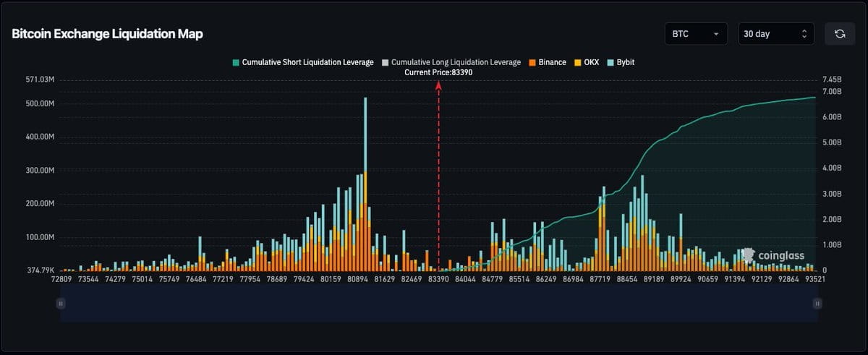Viewport: 868px width, 355px height.
Task: Click the 500.00M y-axis label
Action: tap(39, 103)
